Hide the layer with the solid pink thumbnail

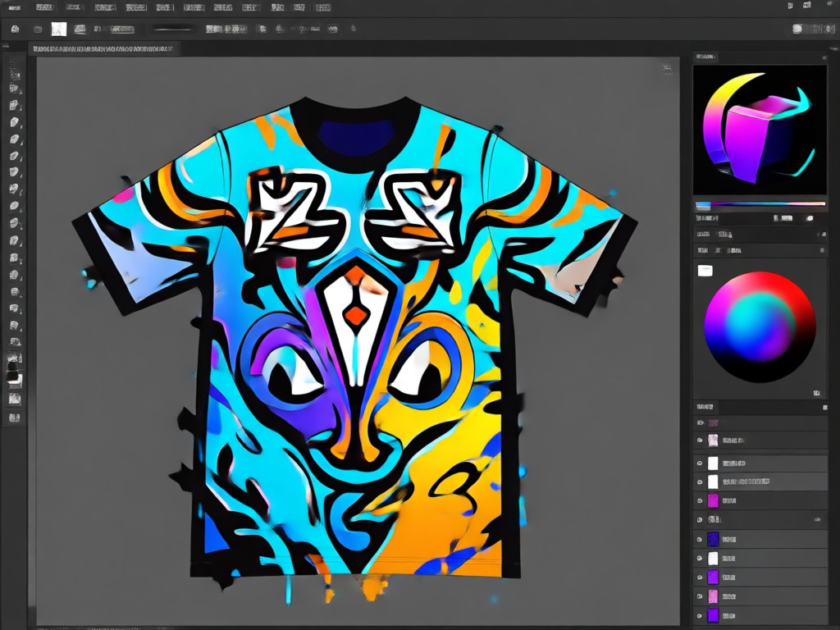[x=700, y=596]
